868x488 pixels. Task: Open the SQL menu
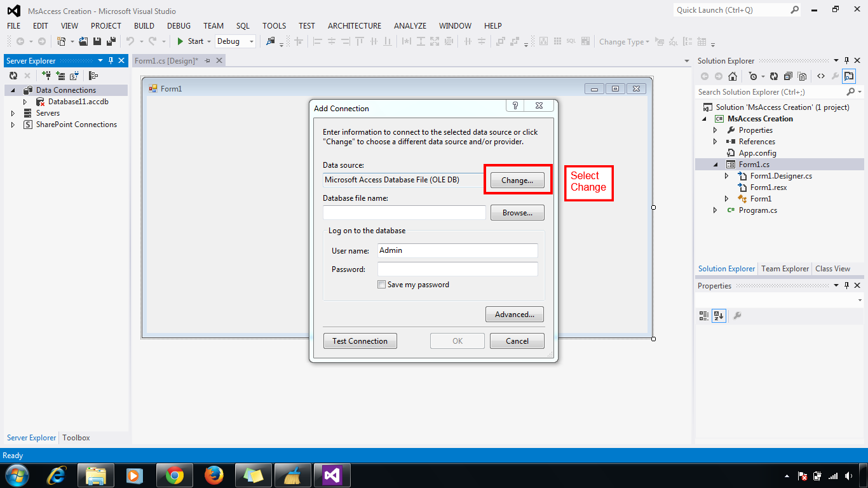242,25
